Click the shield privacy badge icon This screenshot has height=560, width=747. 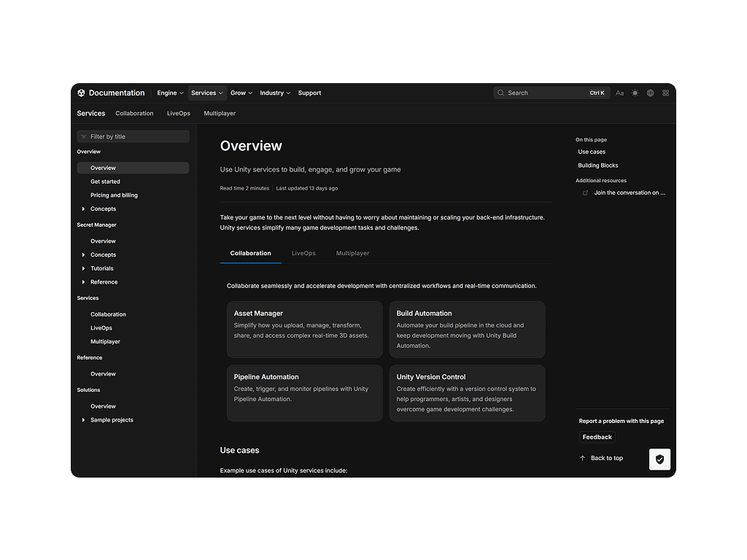tap(659, 459)
